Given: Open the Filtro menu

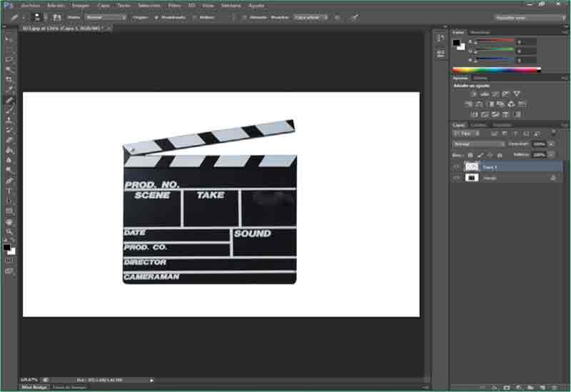Looking at the screenshot, I should pyautogui.click(x=174, y=5).
